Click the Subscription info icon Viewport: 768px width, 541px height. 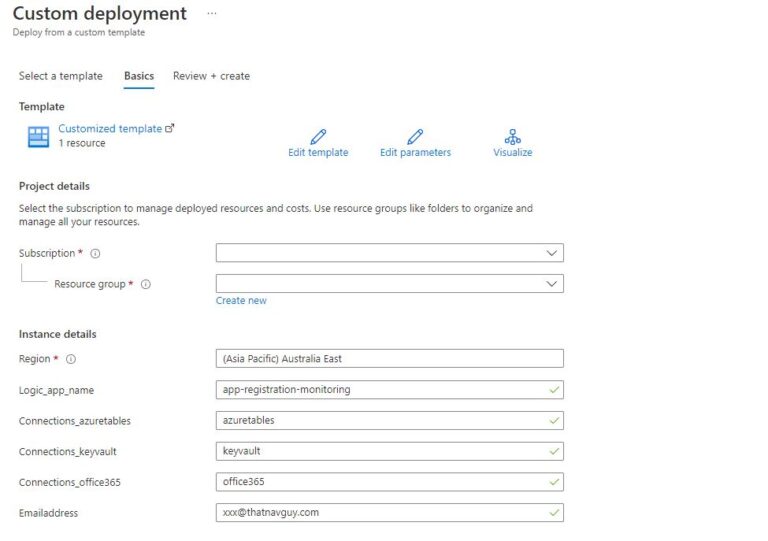(96, 254)
